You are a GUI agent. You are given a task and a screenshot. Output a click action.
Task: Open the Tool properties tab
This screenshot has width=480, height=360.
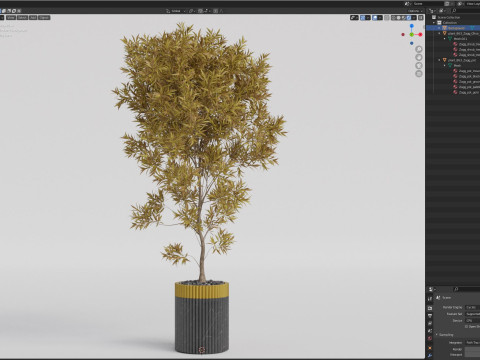point(430,299)
